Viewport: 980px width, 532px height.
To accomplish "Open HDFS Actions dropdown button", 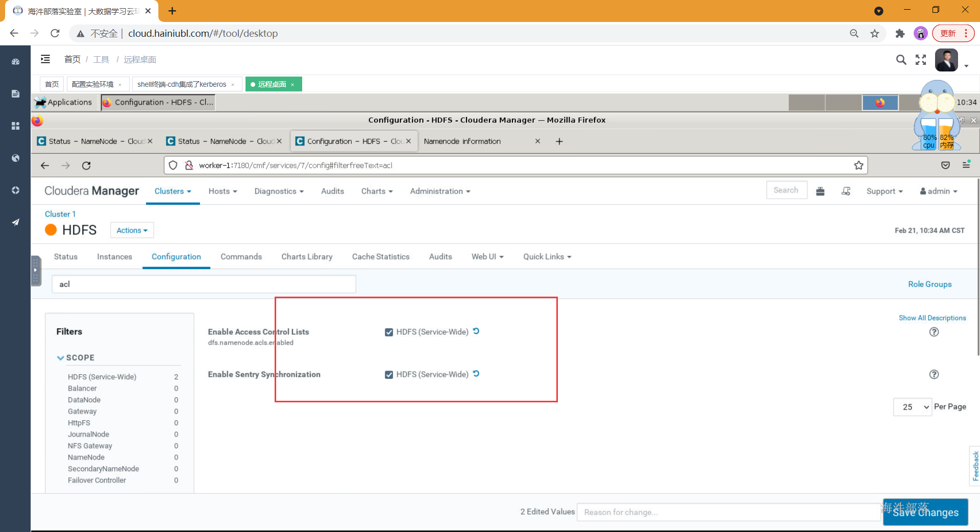I will [x=132, y=230].
